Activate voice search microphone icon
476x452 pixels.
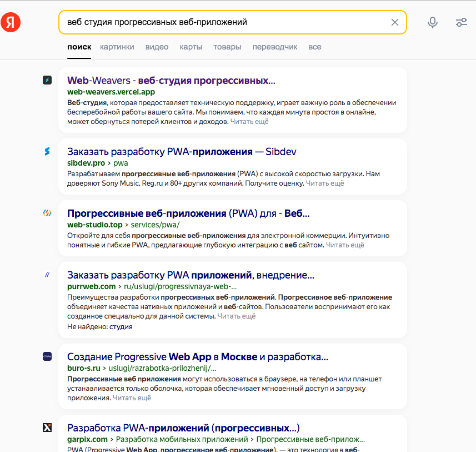433,22
